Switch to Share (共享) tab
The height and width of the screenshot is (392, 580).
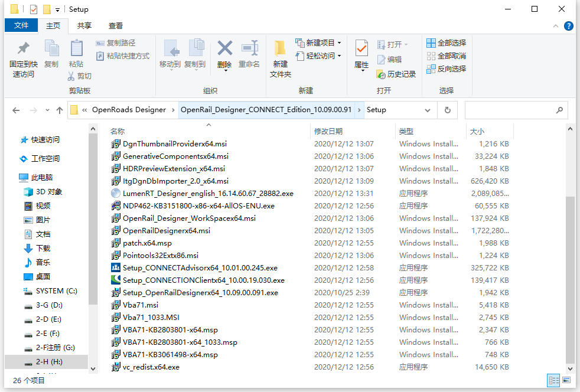click(84, 26)
